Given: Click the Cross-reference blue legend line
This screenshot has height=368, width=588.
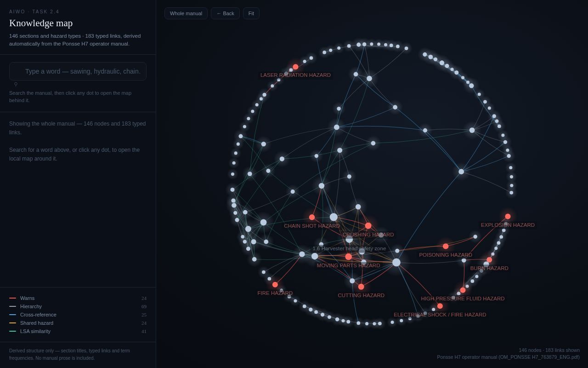Looking at the screenshot, I should click(x=12, y=315).
